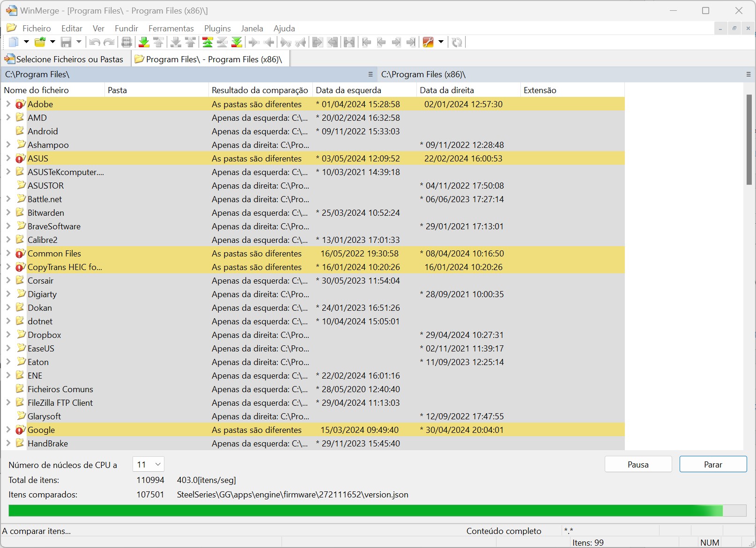Click the Open folder toolbar icon
The image size is (756, 548).
[40, 42]
